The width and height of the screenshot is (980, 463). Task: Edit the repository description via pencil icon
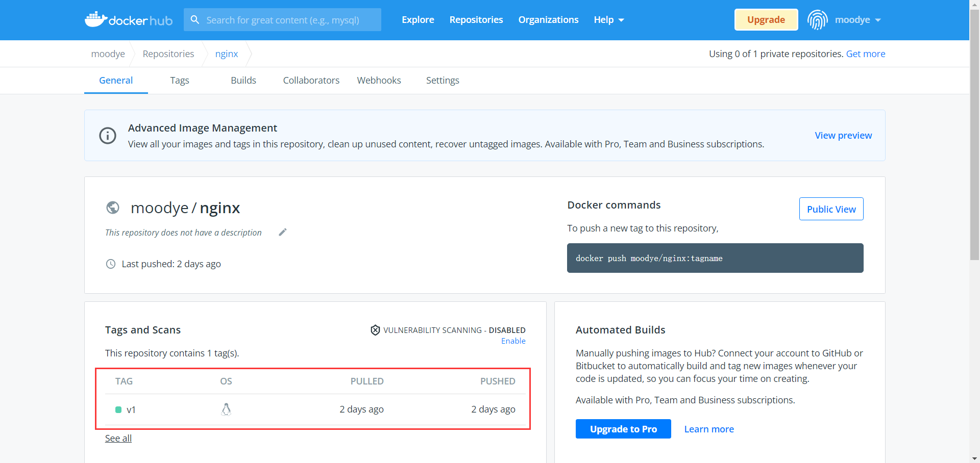pyautogui.click(x=282, y=232)
